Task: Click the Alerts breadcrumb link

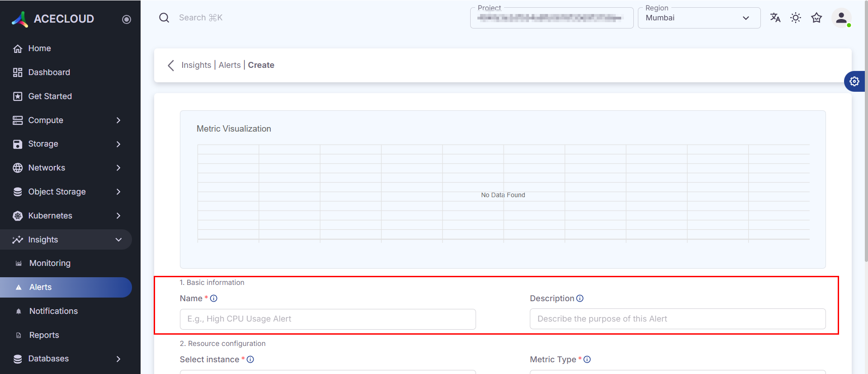Action: point(230,65)
